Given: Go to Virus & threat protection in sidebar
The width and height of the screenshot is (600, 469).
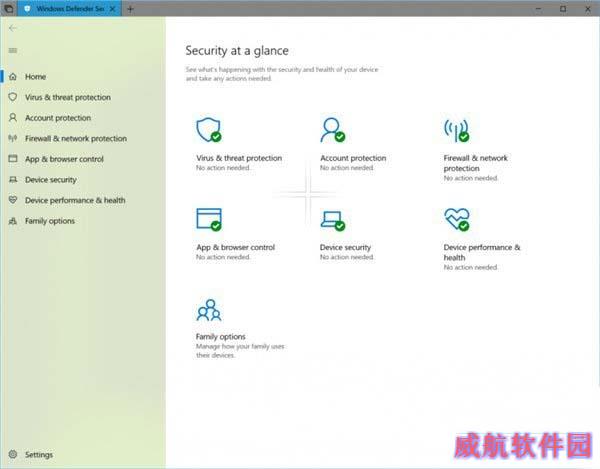Looking at the screenshot, I should pyautogui.click(x=68, y=97).
